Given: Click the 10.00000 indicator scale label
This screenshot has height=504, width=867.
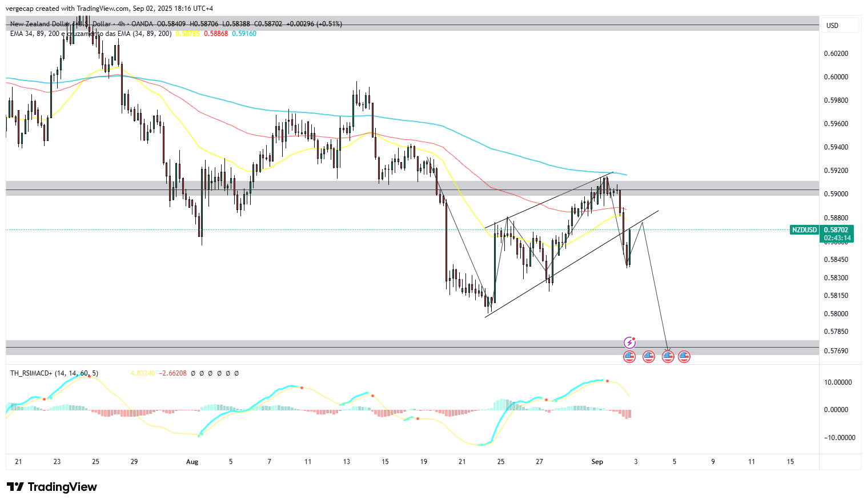Looking at the screenshot, I should tap(838, 382).
